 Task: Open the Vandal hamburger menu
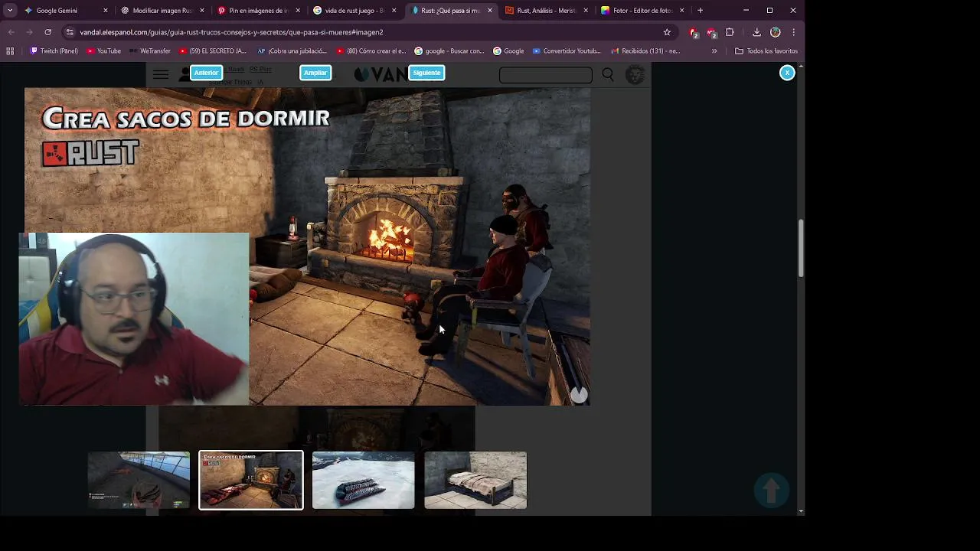point(161,74)
